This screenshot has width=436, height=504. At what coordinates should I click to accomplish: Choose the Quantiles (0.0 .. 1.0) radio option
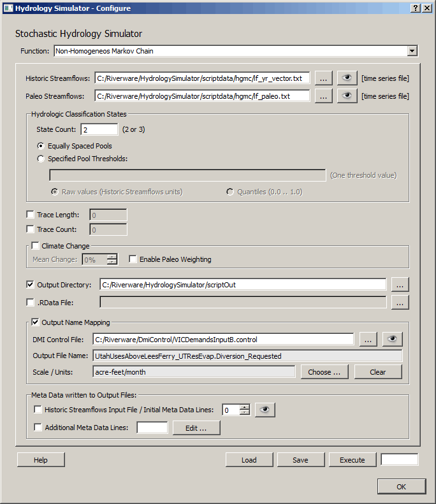(x=230, y=192)
